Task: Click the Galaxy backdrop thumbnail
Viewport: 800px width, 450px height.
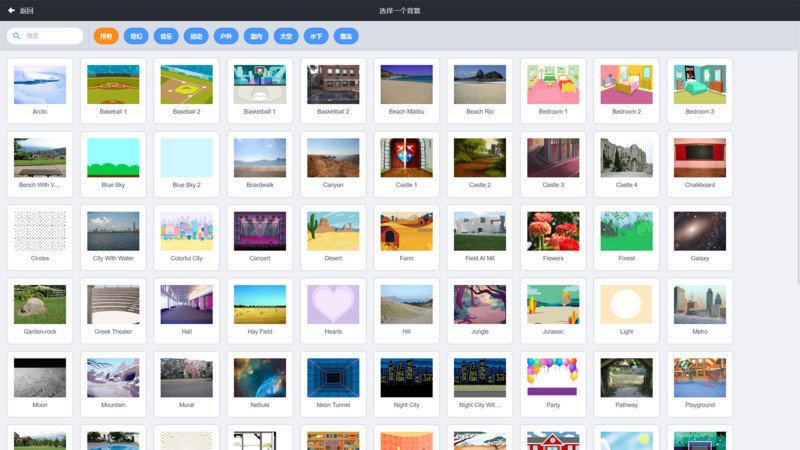Action: point(700,236)
